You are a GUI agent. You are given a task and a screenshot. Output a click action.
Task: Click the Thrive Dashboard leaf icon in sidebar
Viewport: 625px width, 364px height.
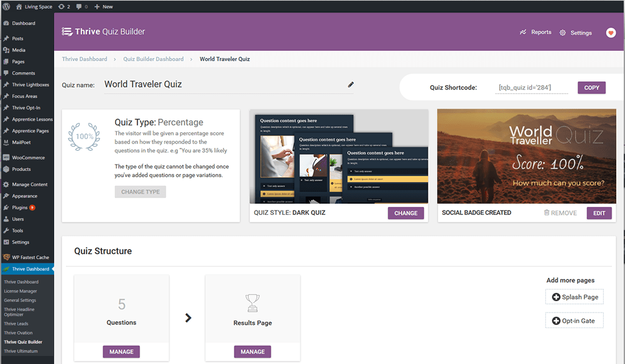pos(6,269)
